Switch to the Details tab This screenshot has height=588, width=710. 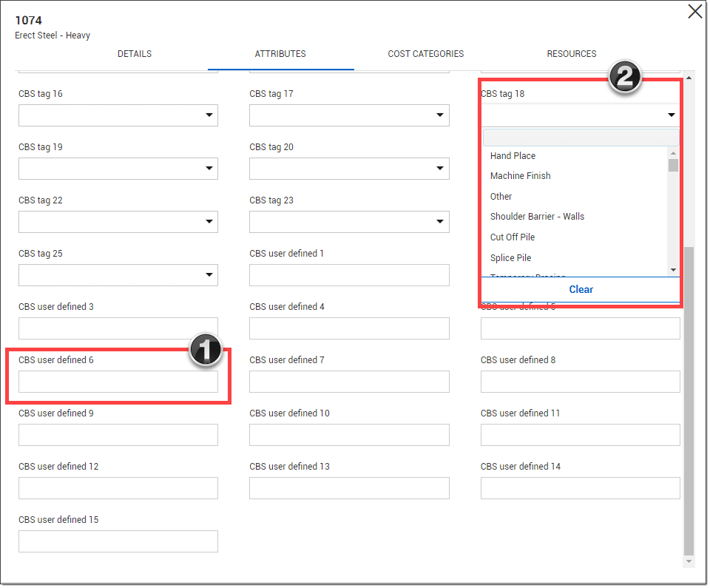click(135, 54)
